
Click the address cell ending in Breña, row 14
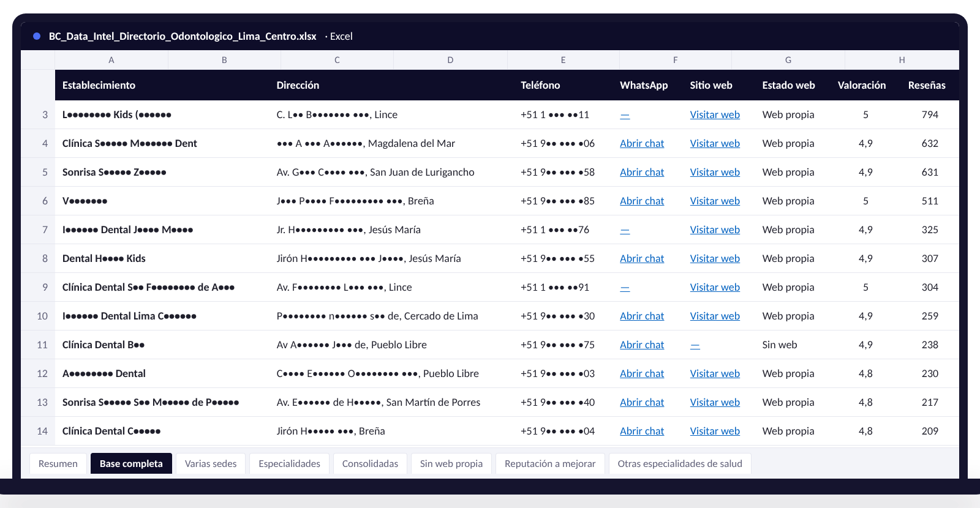pos(391,431)
